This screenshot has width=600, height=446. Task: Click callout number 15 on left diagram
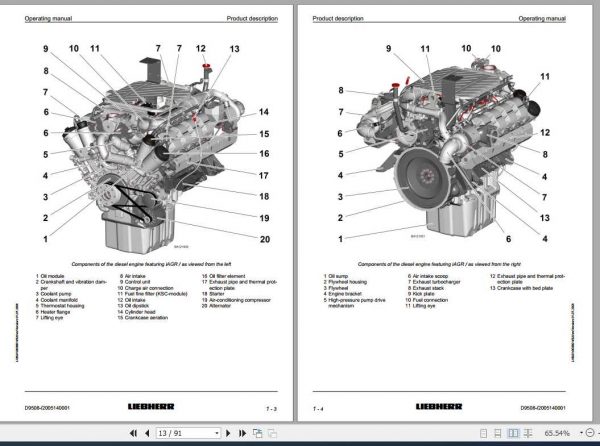(264, 134)
